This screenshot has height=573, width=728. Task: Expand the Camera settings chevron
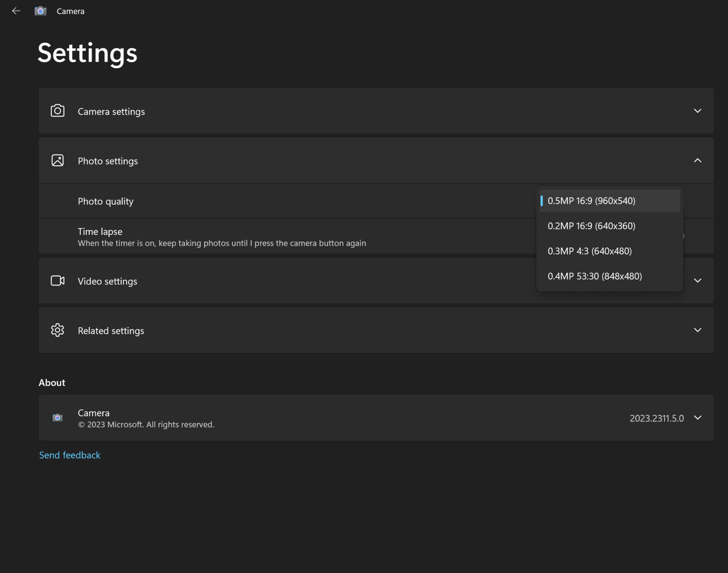tap(697, 111)
